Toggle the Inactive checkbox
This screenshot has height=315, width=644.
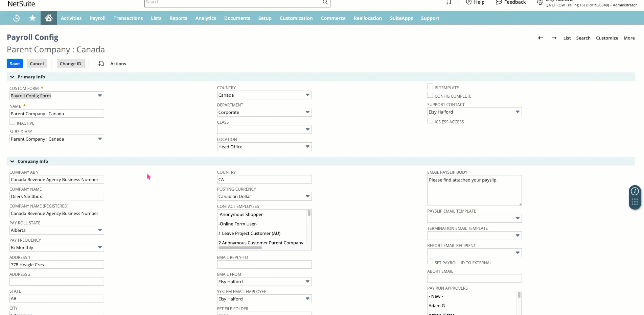pyautogui.click(x=13, y=122)
